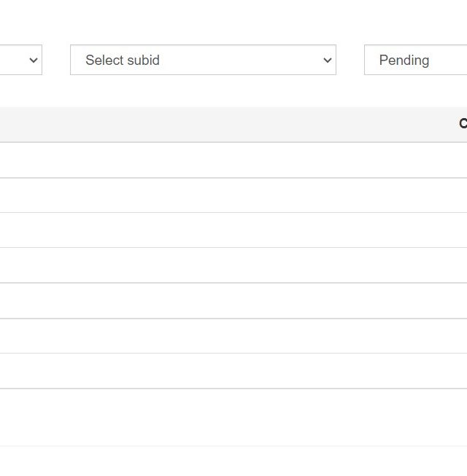This screenshot has height=476, width=467.
Task: Click the gray table header bar
Action: [233, 124]
